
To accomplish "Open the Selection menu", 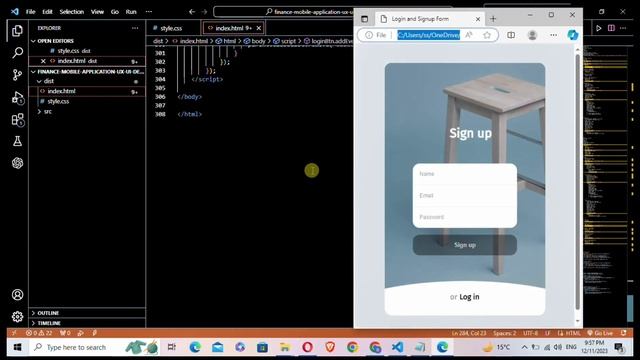I will tap(71, 12).
